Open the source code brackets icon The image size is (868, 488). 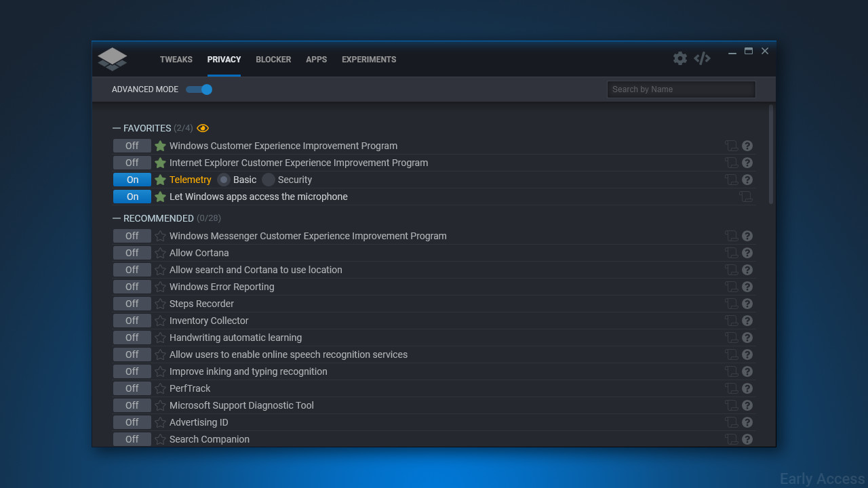pyautogui.click(x=702, y=58)
